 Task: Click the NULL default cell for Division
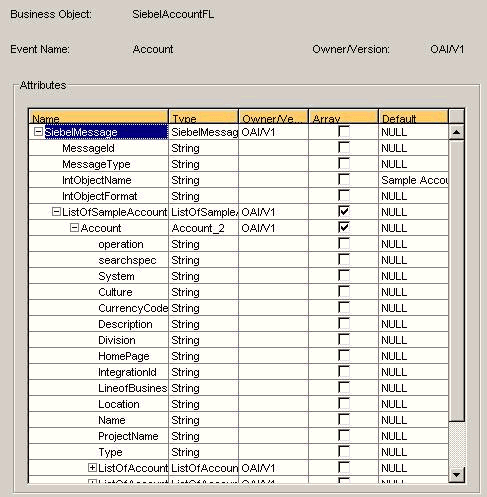point(414,340)
